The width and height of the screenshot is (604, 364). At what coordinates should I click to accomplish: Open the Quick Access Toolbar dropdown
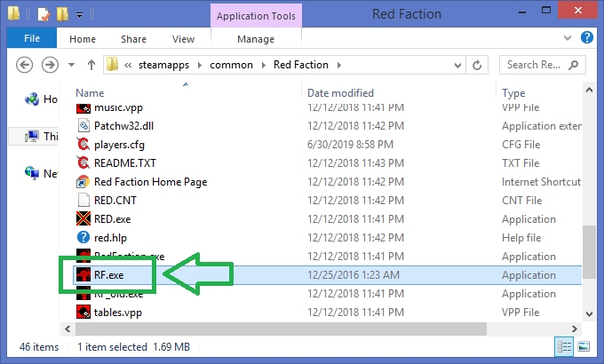tap(80, 15)
